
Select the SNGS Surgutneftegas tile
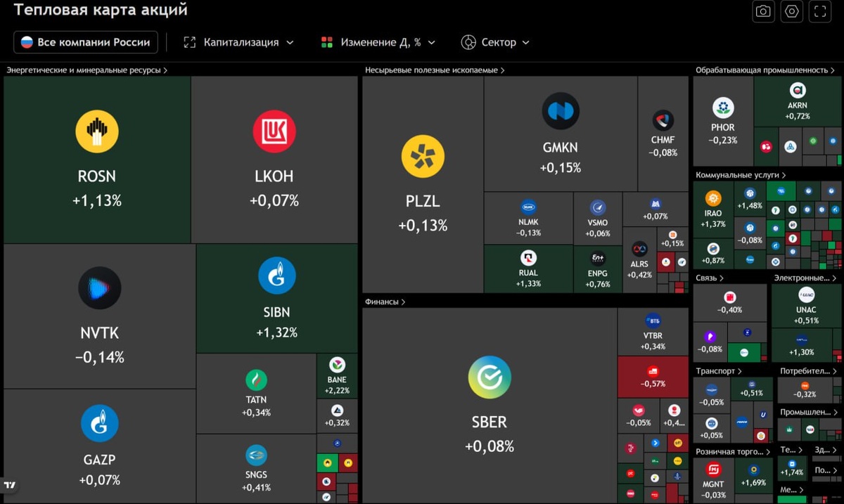[256, 468]
